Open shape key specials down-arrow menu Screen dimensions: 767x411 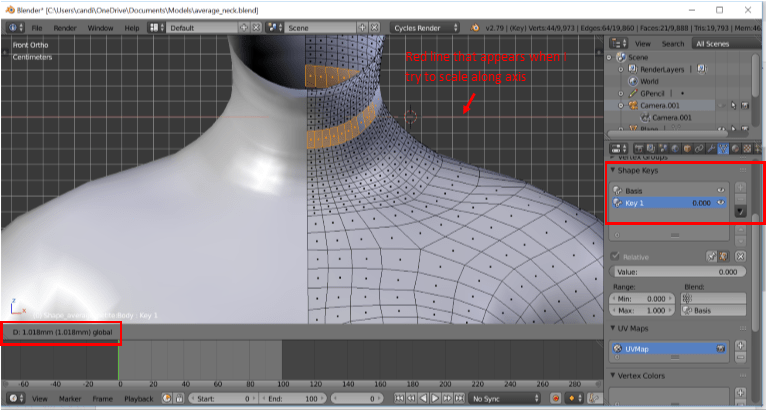pyautogui.click(x=741, y=211)
